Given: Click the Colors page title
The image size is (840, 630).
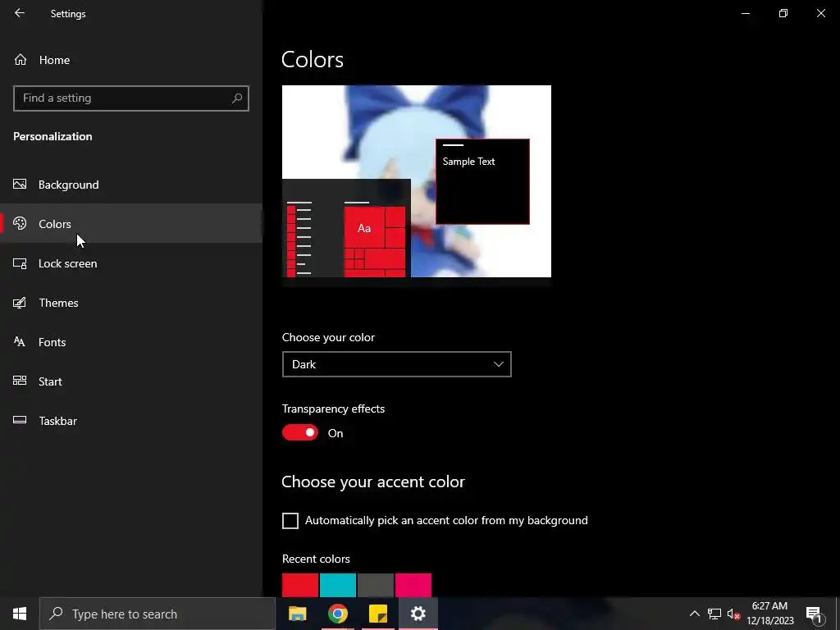Looking at the screenshot, I should [313, 59].
